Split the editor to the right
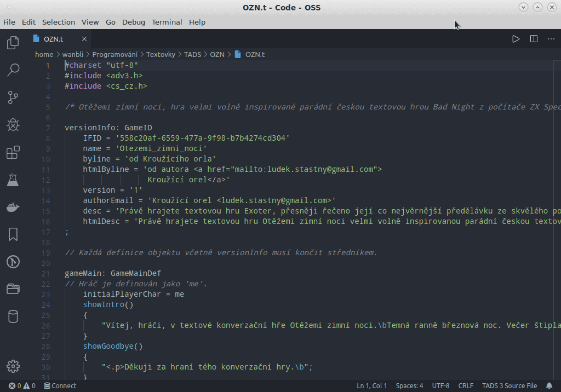 coord(534,39)
